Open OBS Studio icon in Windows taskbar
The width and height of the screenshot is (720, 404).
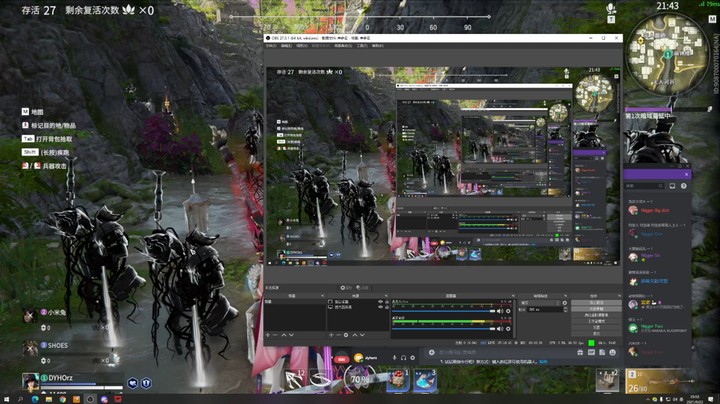90,399
